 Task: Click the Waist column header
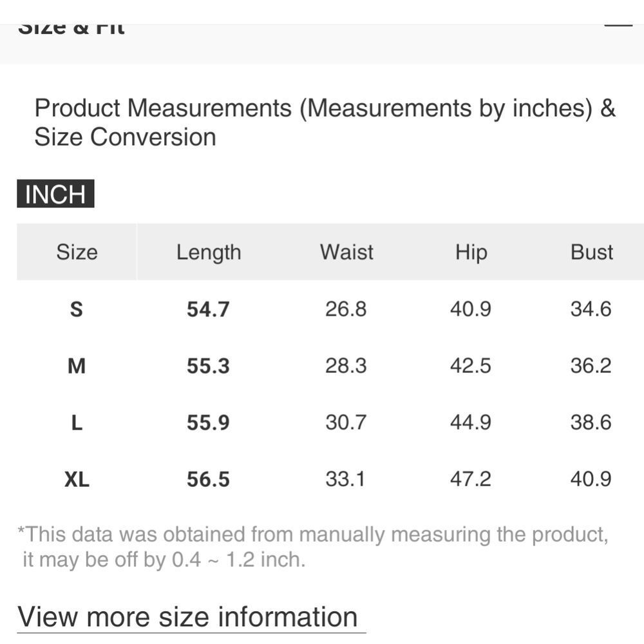346,252
